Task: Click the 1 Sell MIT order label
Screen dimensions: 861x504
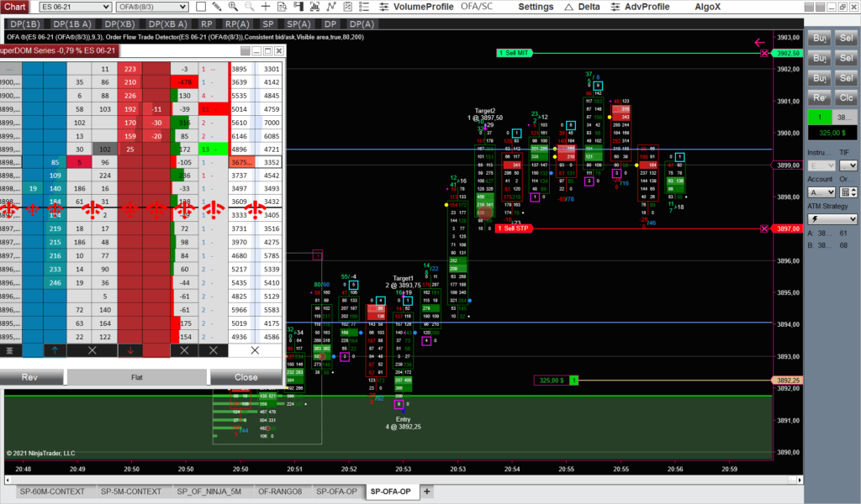Action: 514,53
